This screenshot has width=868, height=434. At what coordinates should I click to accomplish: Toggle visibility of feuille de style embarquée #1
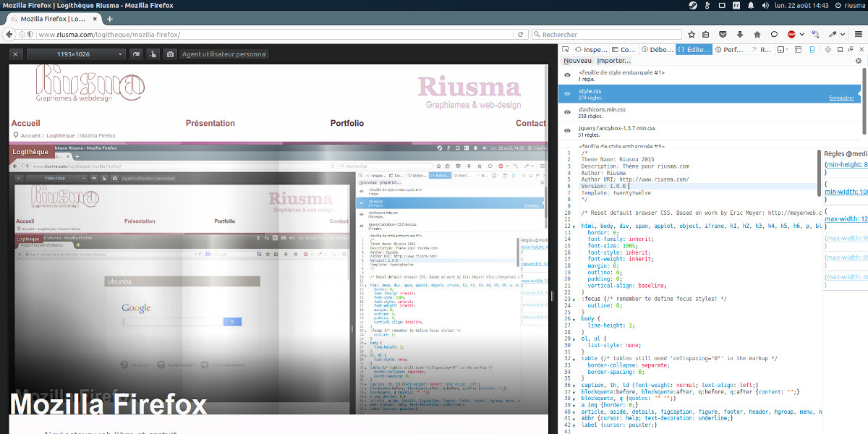click(567, 75)
